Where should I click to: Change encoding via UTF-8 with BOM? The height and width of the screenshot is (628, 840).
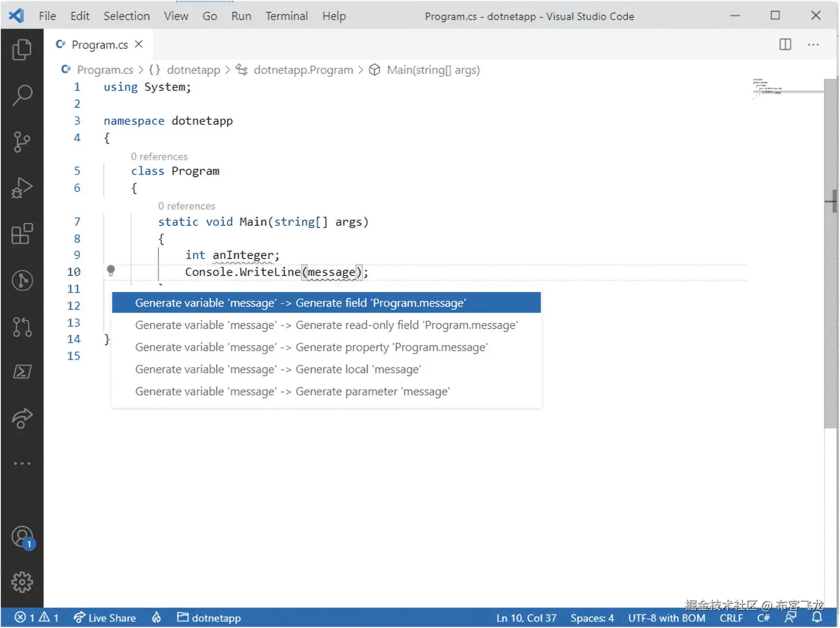tap(667, 618)
